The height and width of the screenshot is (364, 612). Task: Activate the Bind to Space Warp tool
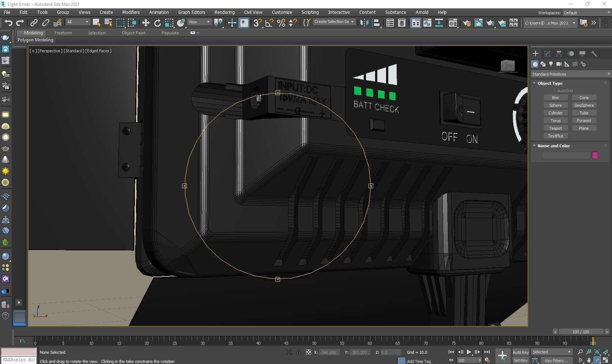(57, 23)
